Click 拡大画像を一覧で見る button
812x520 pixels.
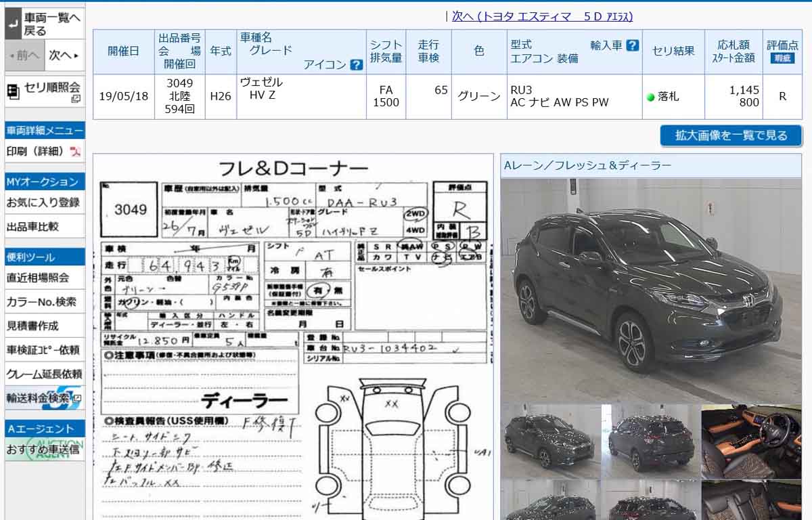pyautogui.click(x=731, y=135)
